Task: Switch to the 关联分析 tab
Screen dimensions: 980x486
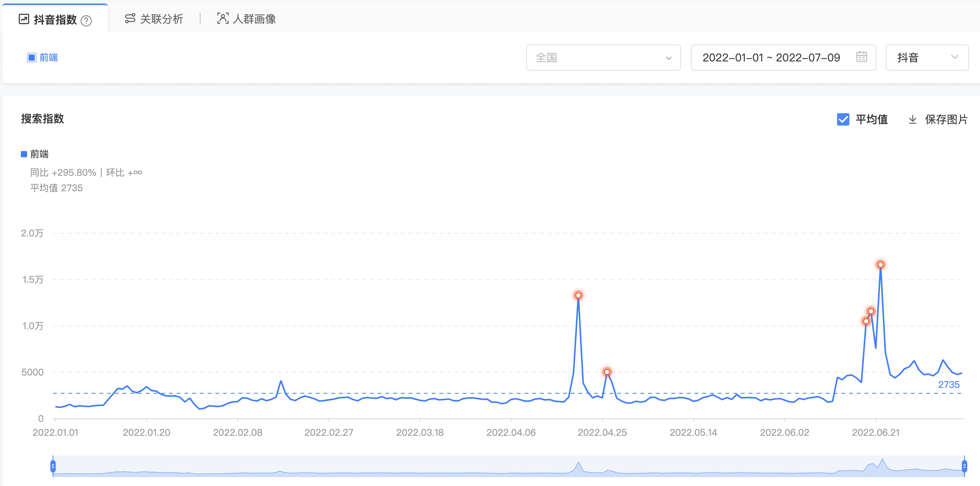Action: (161, 19)
